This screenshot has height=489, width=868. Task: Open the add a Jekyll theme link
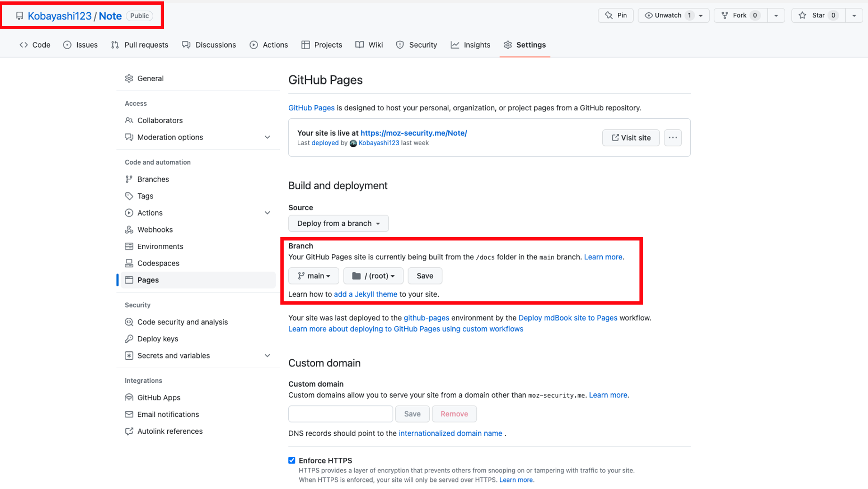(x=365, y=294)
